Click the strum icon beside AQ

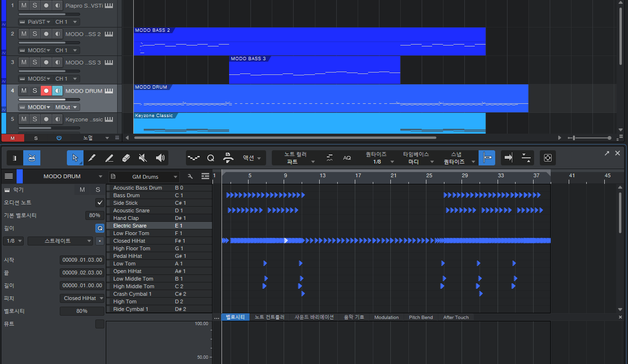330,158
